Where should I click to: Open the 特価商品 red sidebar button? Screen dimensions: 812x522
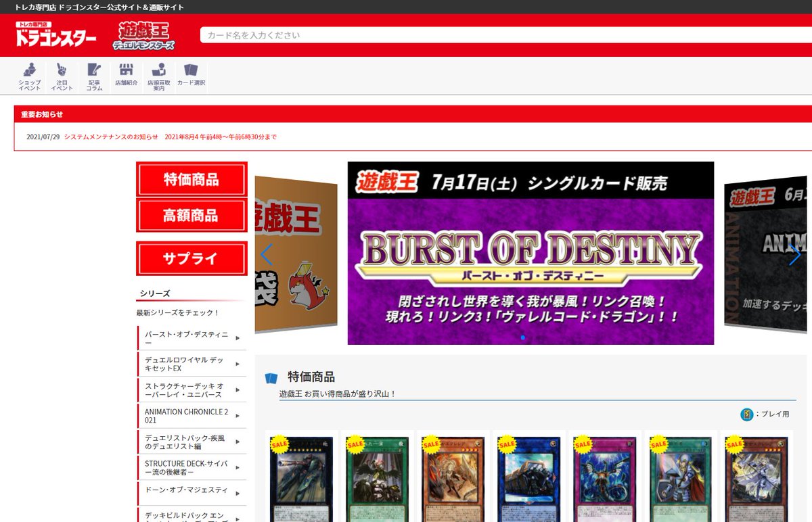191,179
